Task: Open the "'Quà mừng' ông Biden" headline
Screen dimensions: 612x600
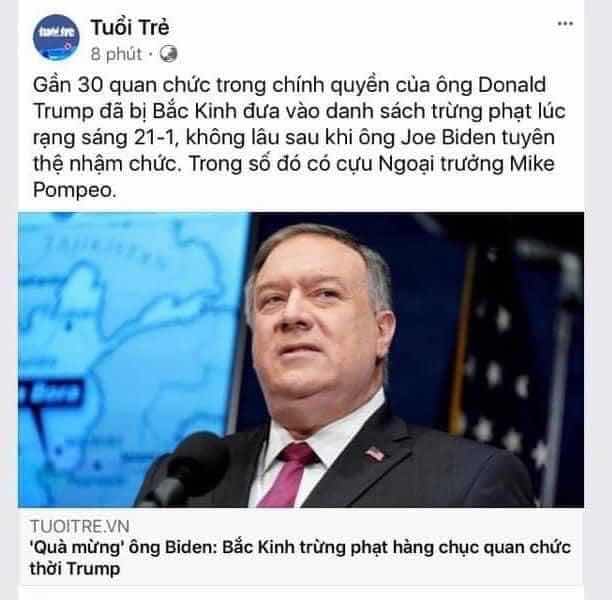Action: [x=300, y=557]
